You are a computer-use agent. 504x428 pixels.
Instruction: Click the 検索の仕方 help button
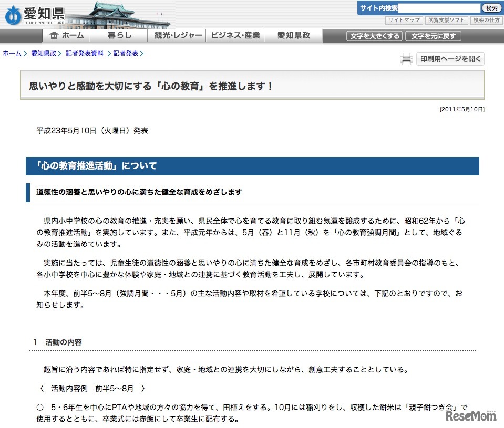pos(486,20)
